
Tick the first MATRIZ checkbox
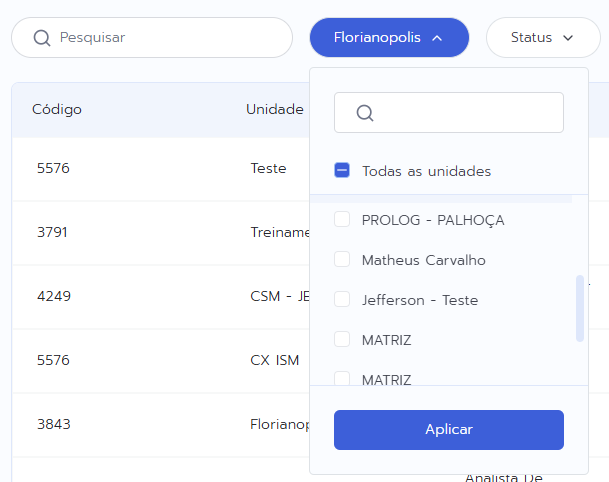[x=342, y=340]
